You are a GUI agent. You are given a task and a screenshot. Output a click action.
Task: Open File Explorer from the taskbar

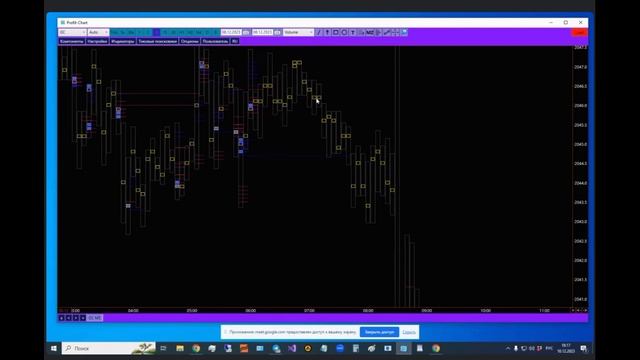click(180, 348)
